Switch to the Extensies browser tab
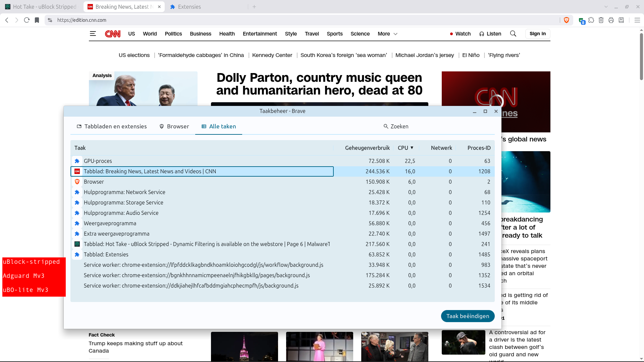This screenshot has width=644, height=362. 208,7
